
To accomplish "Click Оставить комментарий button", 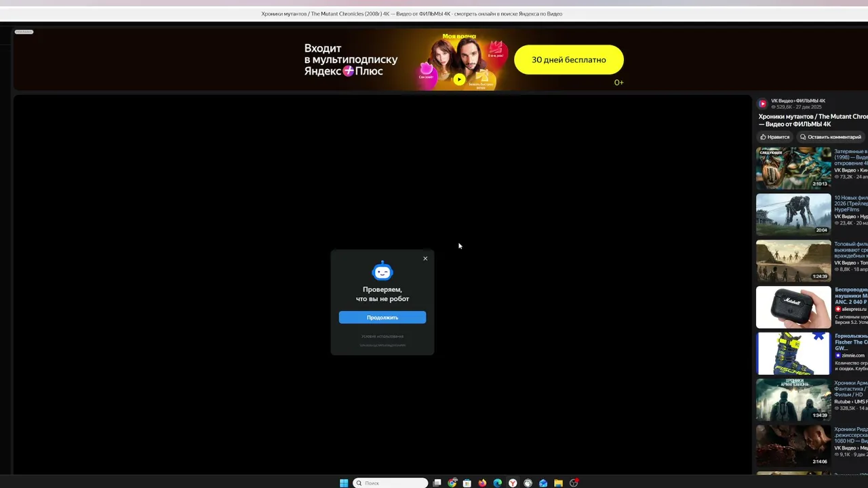I will pos(830,137).
